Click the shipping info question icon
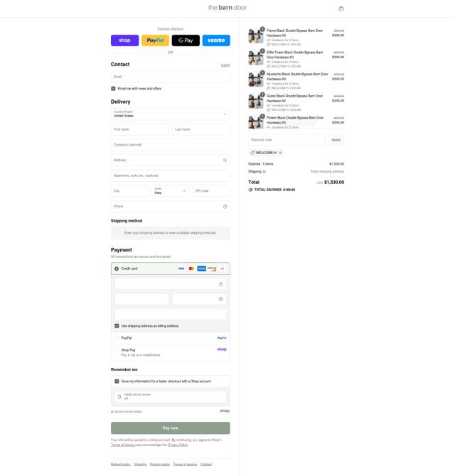Image resolution: width=455 pixels, height=476 pixels. pos(264,172)
